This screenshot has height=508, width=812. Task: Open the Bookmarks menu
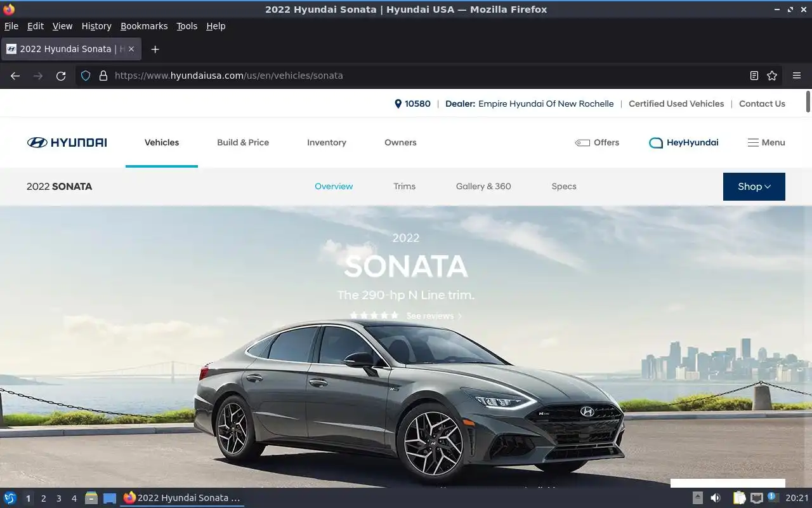(x=144, y=26)
